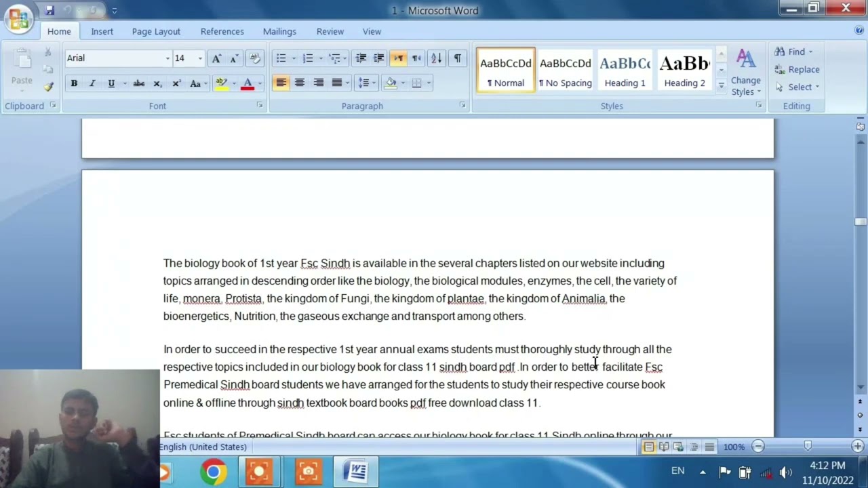Grow font size with the larger A icon
This screenshot has width=868, height=488.
pyautogui.click(x=216, y=58)
